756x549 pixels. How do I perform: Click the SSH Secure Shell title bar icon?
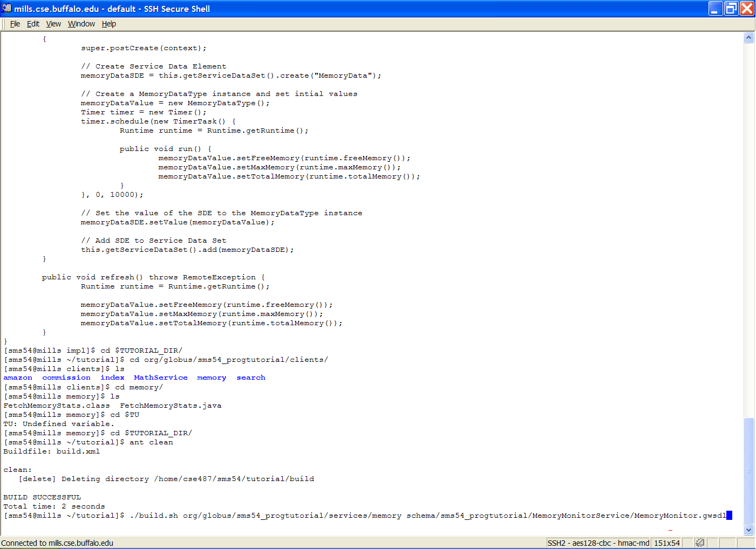click(x=6, y=8)
